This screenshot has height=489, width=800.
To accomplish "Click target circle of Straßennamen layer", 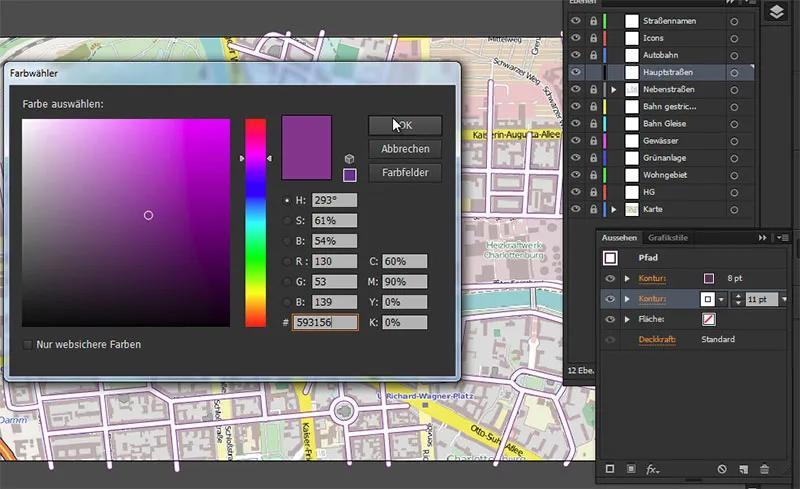I will point(734,21).
